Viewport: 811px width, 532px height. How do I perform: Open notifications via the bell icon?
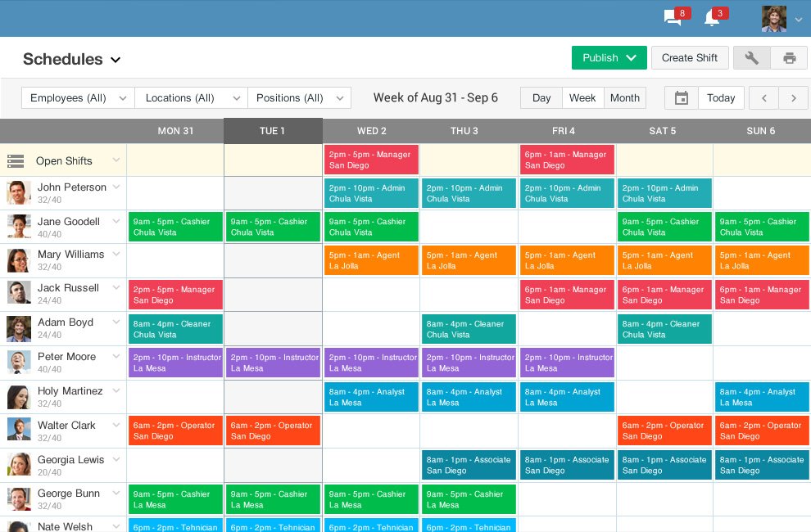tap(710, 18)
